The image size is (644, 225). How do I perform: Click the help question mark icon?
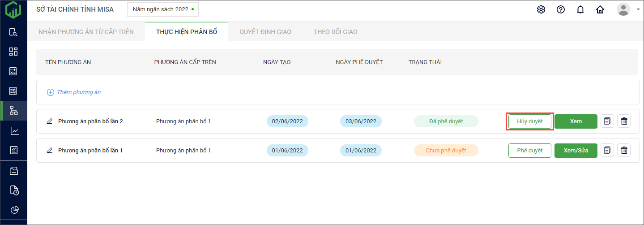pos(560,9)
